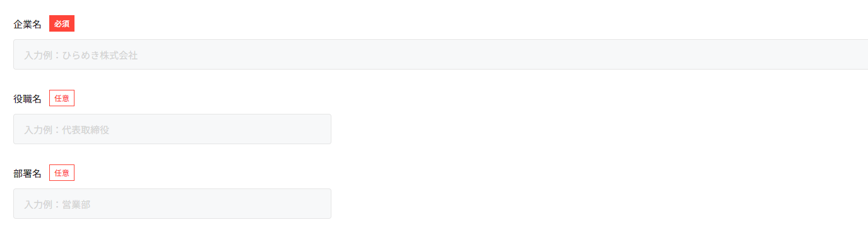Focus the 役職名 text field
This screenshot has width=868, height=234.
tap(172, 129)
